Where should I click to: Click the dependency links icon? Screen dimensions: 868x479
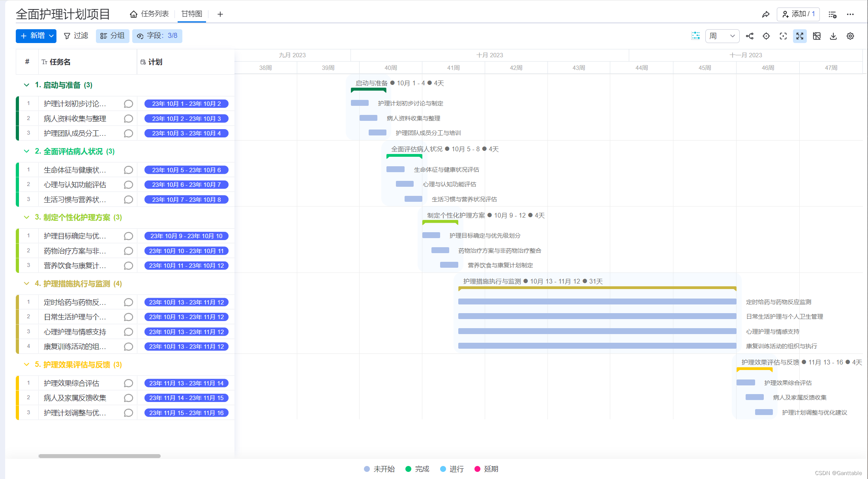[750, 36]
